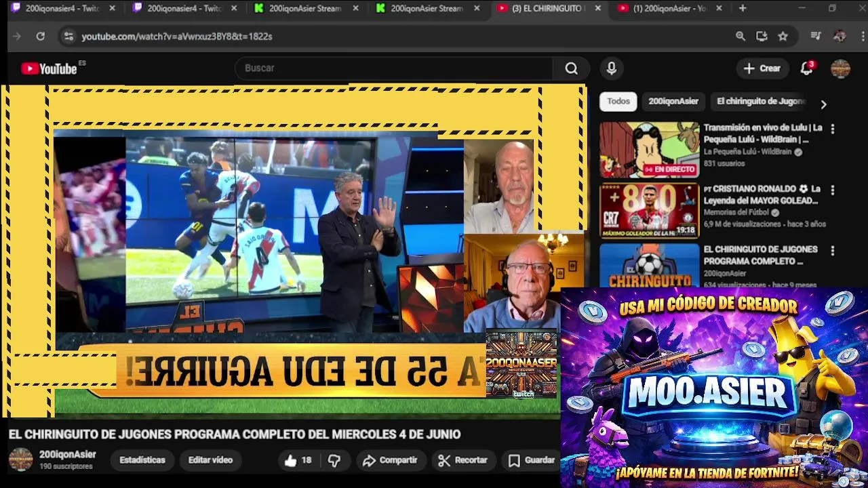
Task: Close the second 200iqonAsier Stream tab
Action: point(477,8)
